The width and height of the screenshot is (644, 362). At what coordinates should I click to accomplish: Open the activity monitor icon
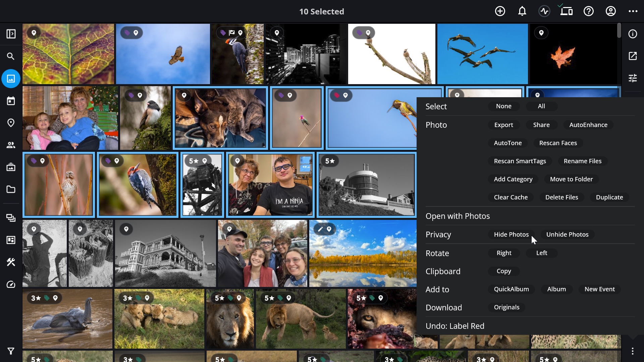(x=544, y=11)
